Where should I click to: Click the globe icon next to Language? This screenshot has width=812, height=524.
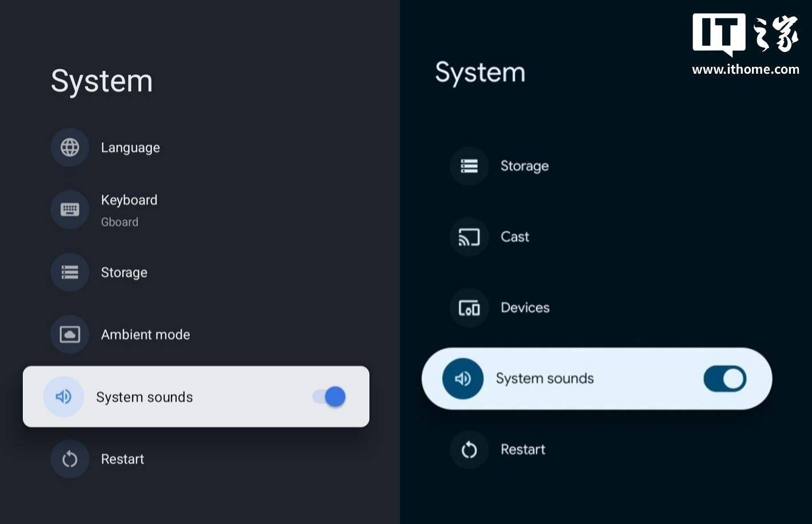pyautogui.click(x=70, y=147)
